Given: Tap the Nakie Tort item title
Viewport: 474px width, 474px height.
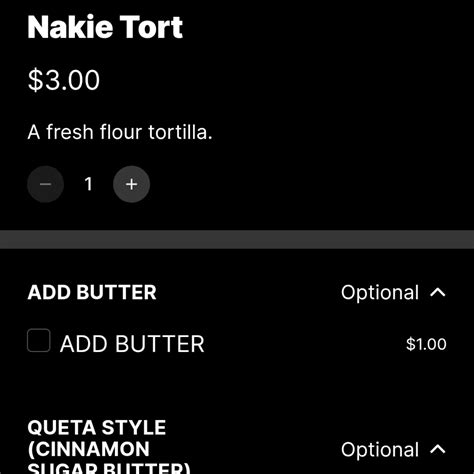Looking at the screenshot, I should pos(105,27).
